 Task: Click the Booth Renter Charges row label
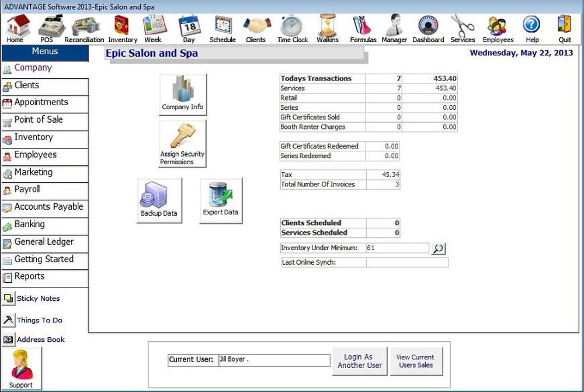312,127
